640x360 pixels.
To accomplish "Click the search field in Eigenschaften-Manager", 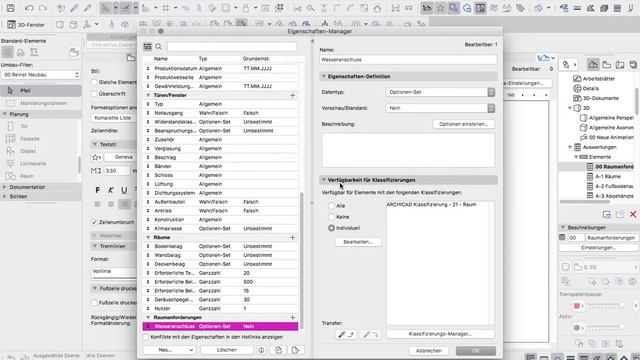I will coord(232,47).
